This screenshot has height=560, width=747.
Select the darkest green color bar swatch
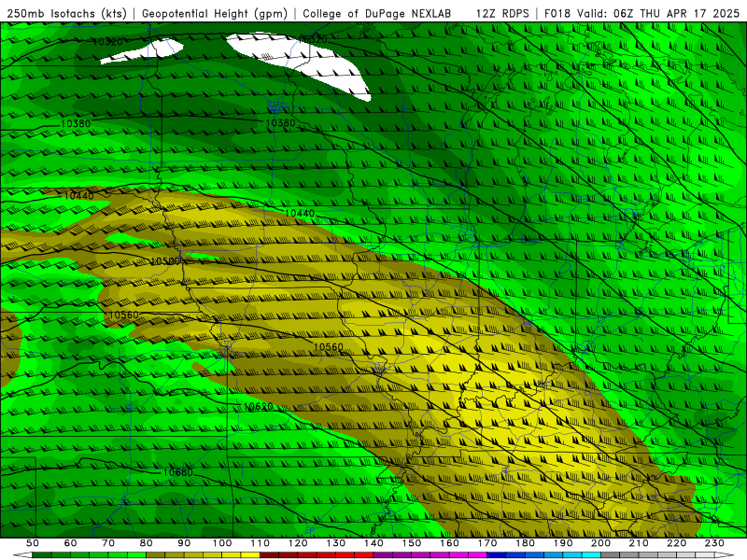tap(42, 554)
